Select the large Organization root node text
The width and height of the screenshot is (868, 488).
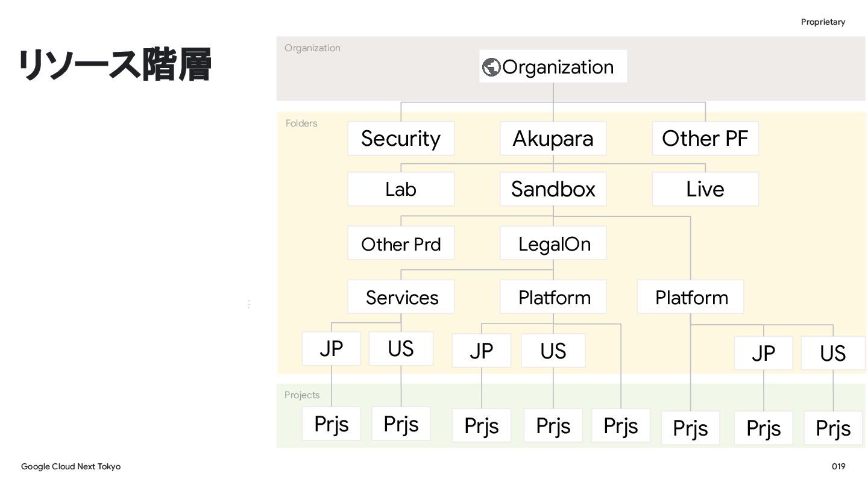tap(558, 67)
